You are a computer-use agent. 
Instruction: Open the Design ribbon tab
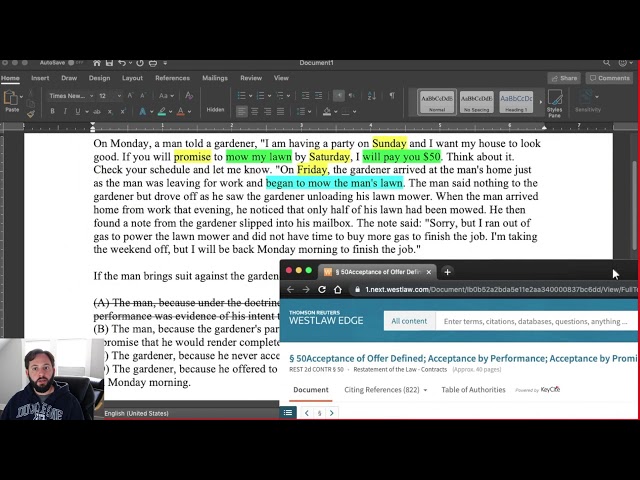tap(99, 78)
